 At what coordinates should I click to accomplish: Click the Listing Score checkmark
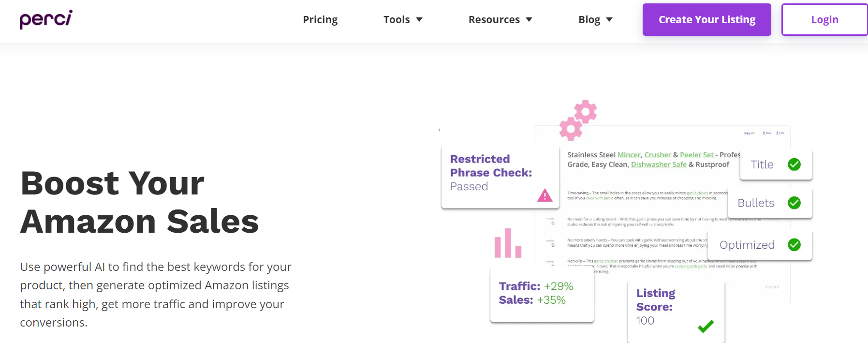[706, 327]
